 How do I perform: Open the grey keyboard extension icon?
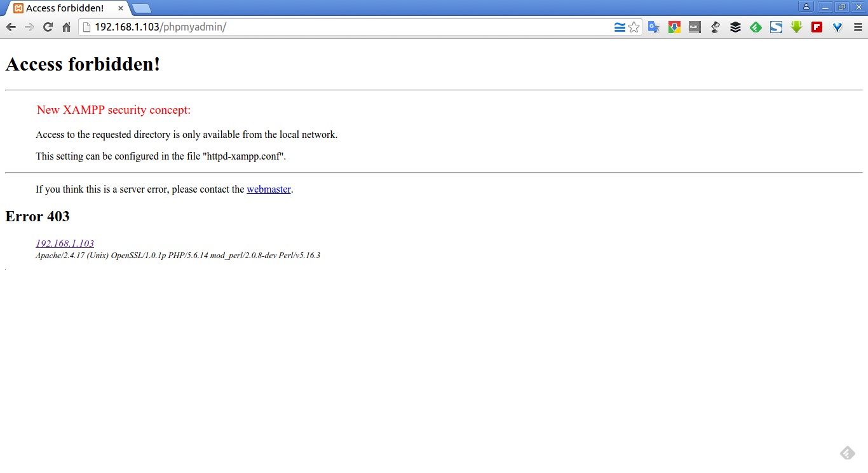tap(695, 27)
